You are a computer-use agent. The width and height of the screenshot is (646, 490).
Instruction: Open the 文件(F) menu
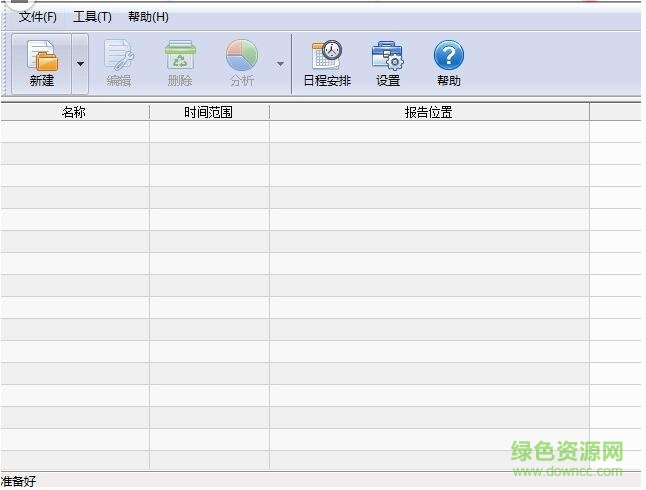pos(38,17)
